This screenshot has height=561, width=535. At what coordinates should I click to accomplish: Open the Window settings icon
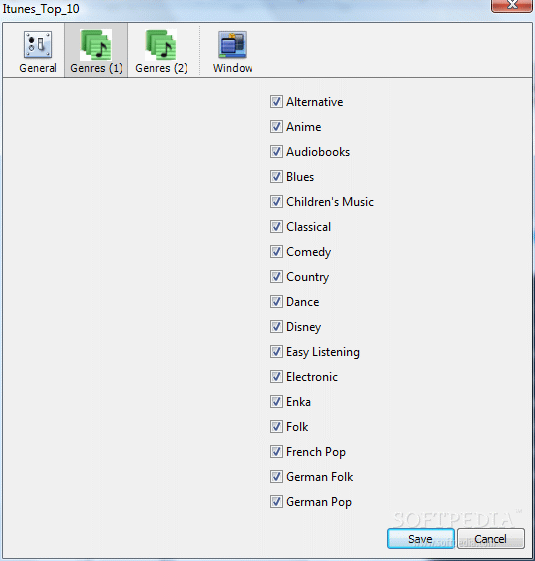pos(232,45)
